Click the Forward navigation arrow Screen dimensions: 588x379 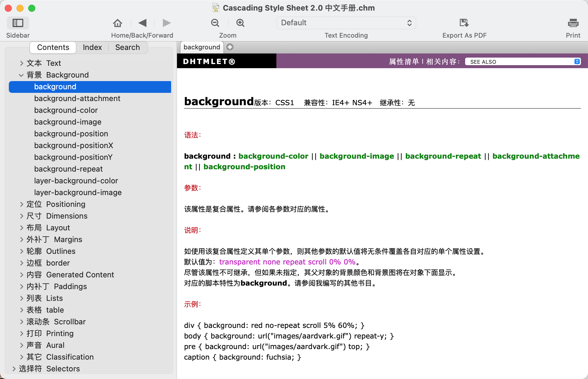167,23
